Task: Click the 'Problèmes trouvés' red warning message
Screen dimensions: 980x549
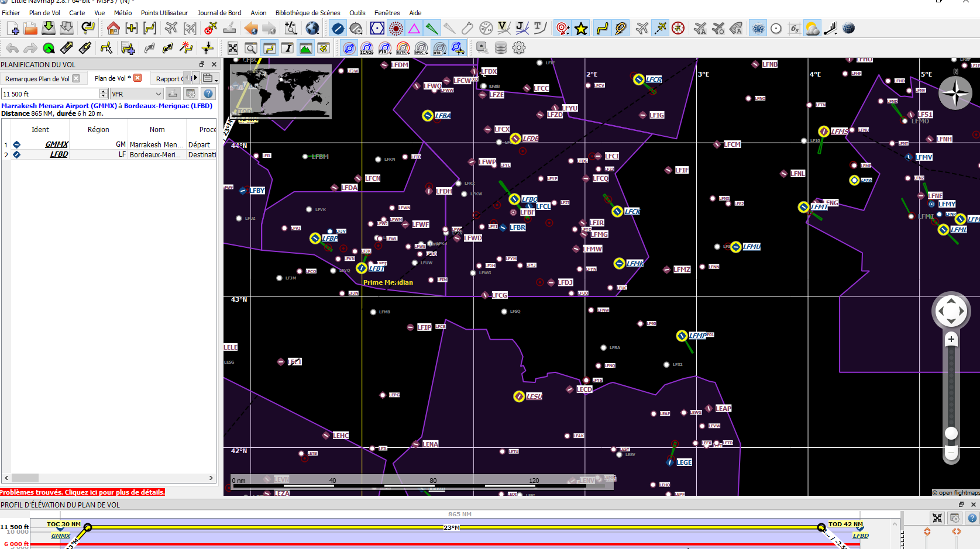Action: [82, 492]
